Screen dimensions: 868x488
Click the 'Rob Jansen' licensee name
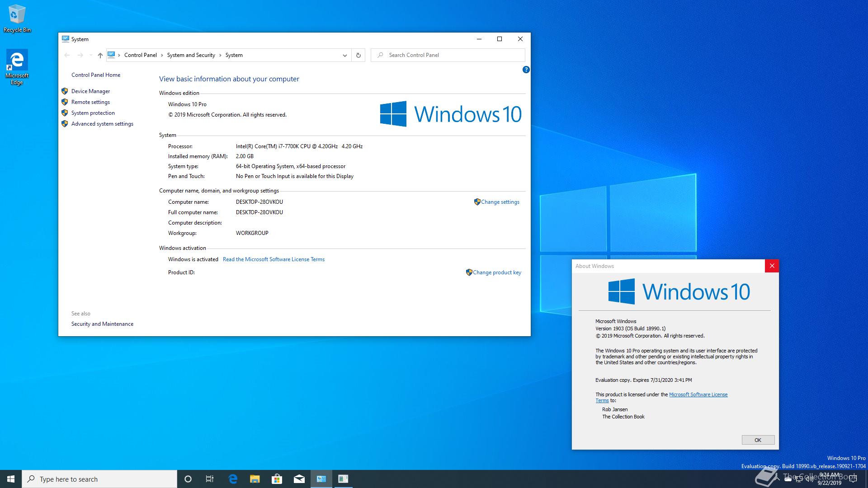click(x=615, y=409)
